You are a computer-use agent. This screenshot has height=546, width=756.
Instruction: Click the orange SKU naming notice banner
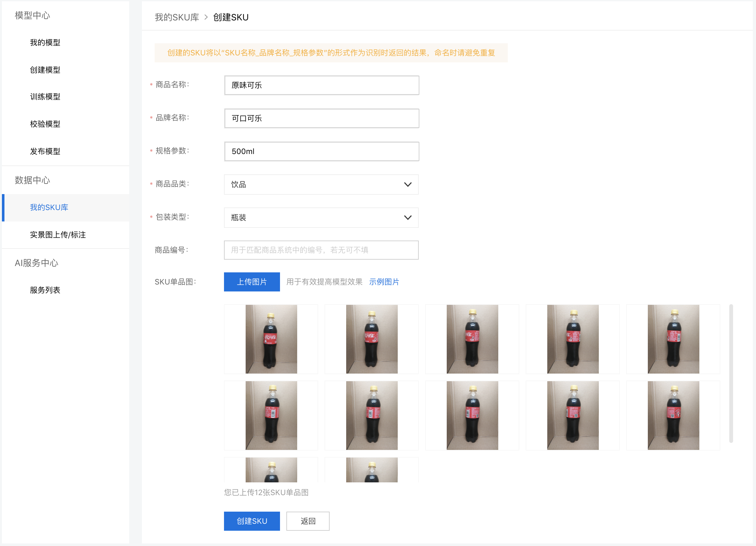pos(331,53)
